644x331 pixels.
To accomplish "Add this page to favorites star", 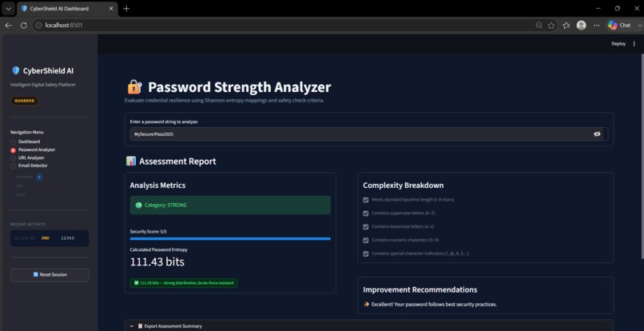I will (x=551, y=25).
